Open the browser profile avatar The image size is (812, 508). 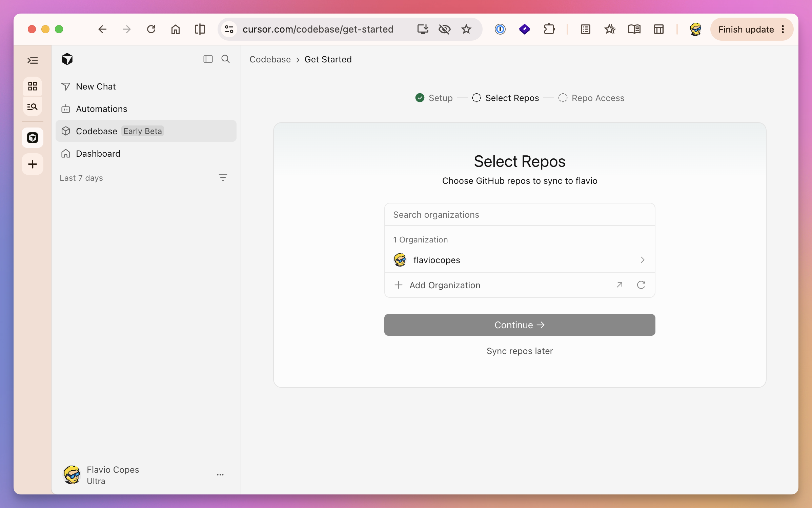click(x=695, y=29)
